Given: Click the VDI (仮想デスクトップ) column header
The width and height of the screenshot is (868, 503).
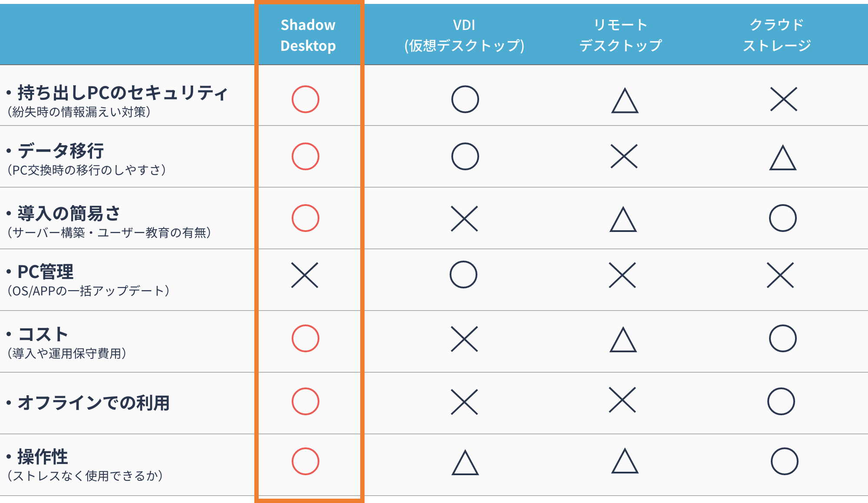Looking at the screenshot, I should point(464,35).
